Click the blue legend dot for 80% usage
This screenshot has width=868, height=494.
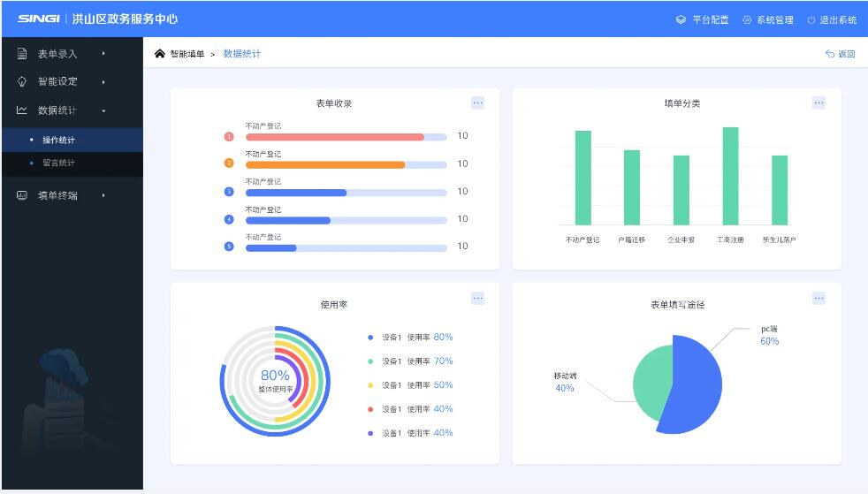(370, 338)
